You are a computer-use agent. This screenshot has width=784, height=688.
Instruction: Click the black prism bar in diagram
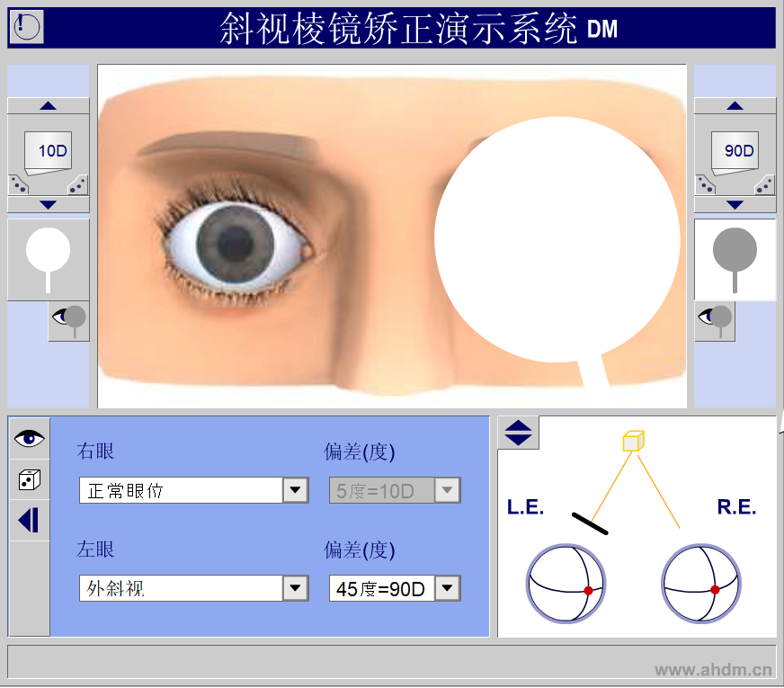(x=590, y=523)
